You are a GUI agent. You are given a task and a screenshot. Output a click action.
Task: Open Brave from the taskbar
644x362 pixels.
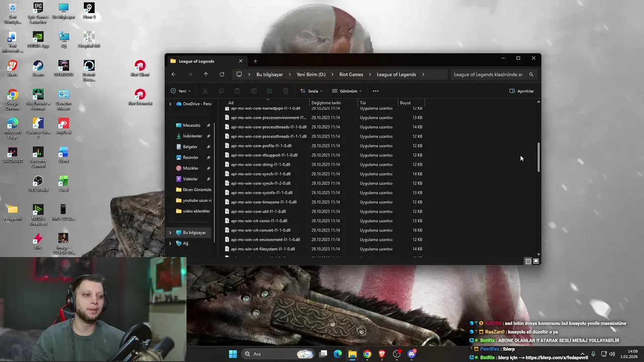tap(382, 354)
